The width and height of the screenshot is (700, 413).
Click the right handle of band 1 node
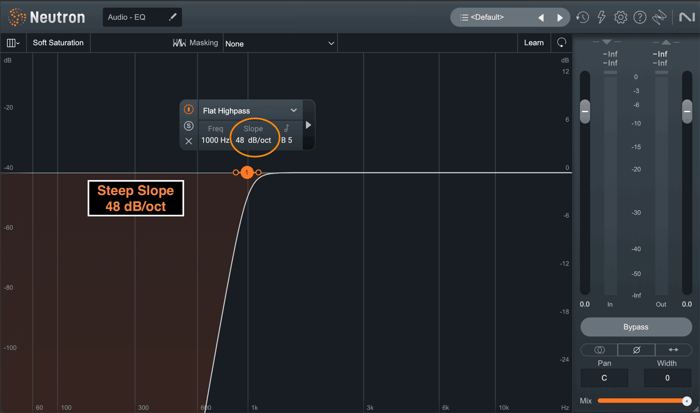click(x=258, y=172)
